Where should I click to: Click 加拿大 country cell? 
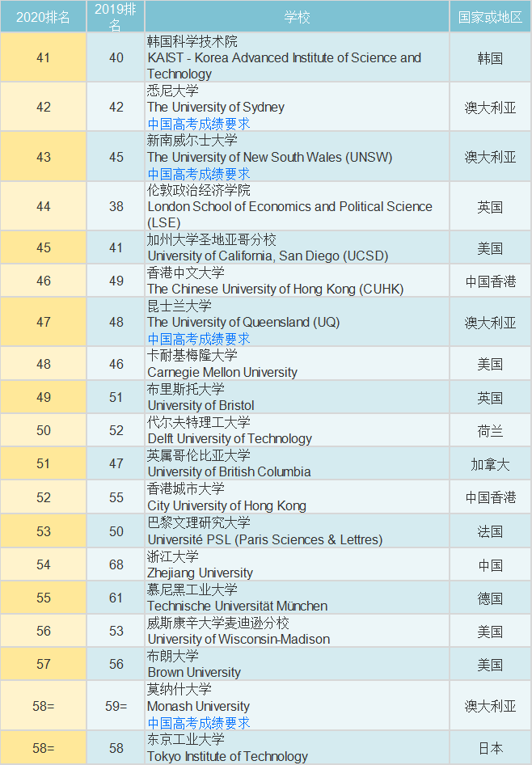point(490,464)
